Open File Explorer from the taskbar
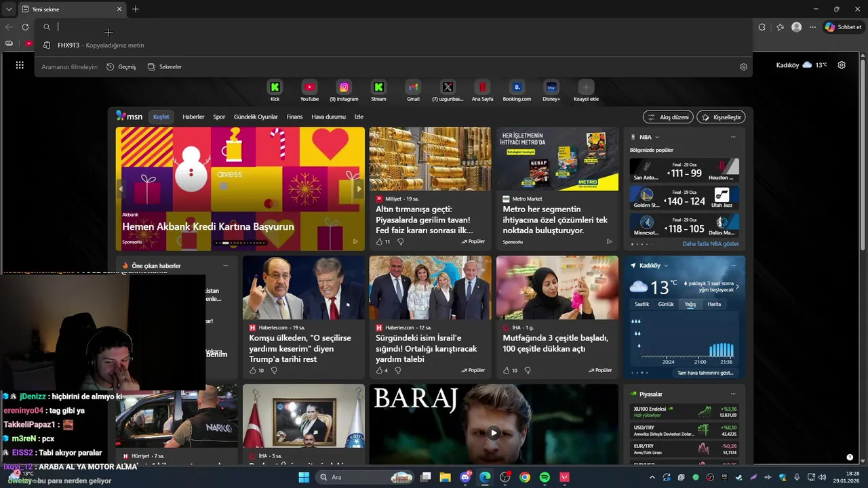 coord(446,477)
